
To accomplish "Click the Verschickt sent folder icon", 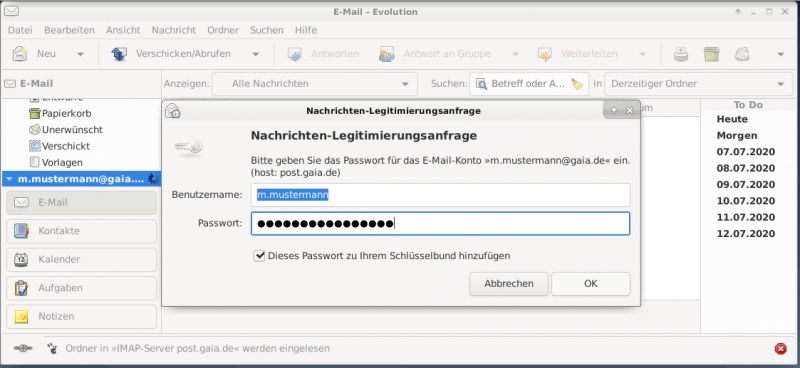I will coord(34,146).
